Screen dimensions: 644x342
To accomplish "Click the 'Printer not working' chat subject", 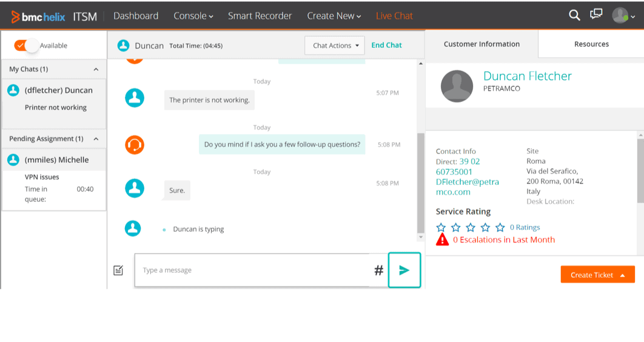I will click(x=55, y=107).
